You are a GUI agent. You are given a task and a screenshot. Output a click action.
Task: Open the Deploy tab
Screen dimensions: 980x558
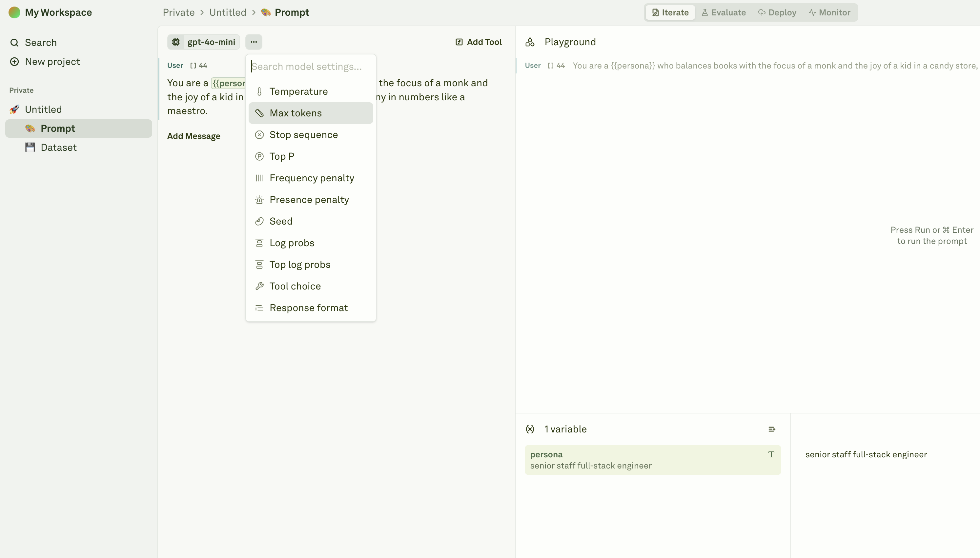pyautogui.click(x=777, y=12)
